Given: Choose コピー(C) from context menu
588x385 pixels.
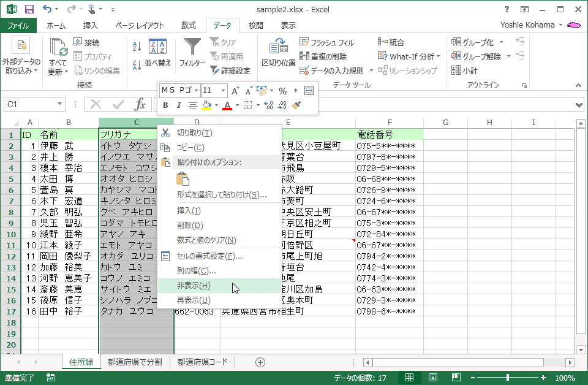Looking at the screenshot, I should pyautogui.click(x=219, y=148).
